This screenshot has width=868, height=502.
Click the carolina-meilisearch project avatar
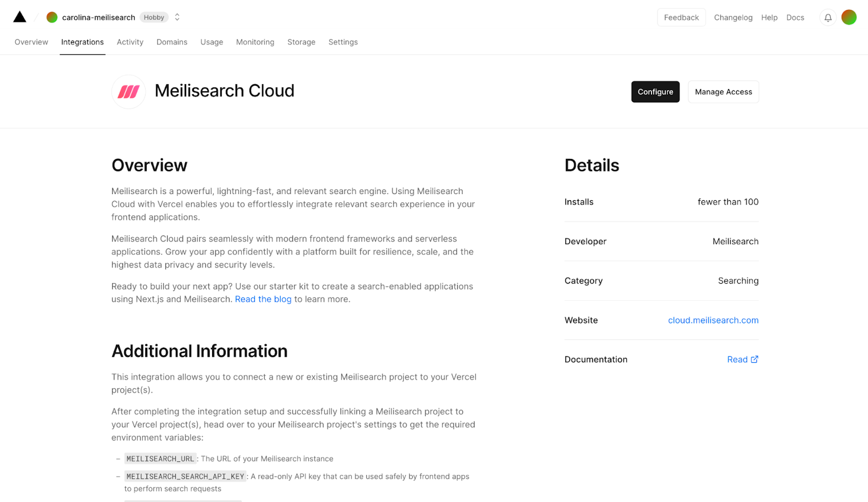click(x=52, y=17)
